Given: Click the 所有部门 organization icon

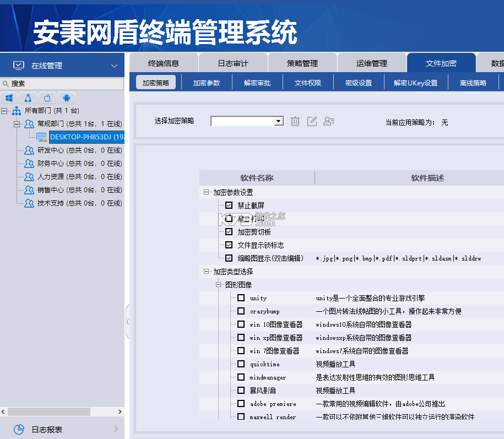Looking at the screenshot, I should [x=17, y=111].
